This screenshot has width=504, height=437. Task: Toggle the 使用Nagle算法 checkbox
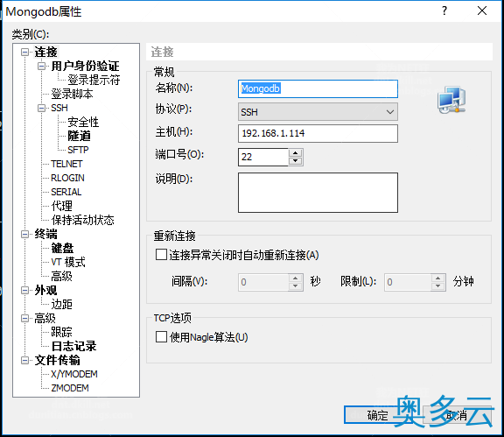tap(161, 337)
